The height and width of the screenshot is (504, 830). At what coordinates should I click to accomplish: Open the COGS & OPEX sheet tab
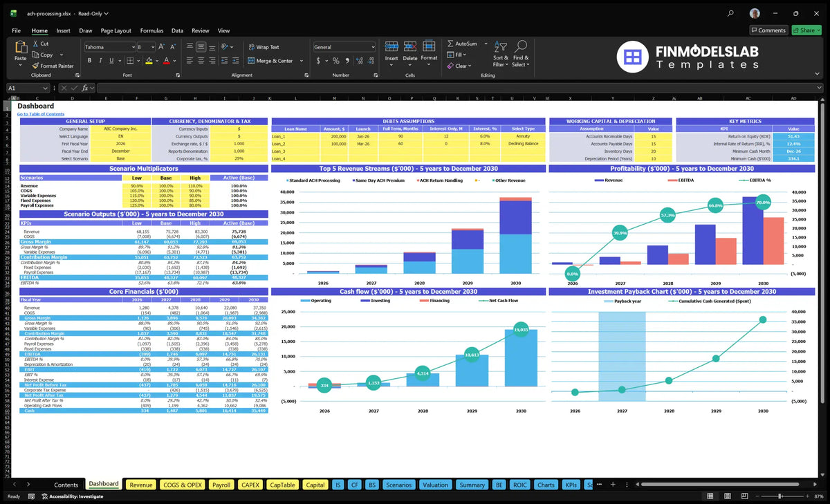[182, 485]
